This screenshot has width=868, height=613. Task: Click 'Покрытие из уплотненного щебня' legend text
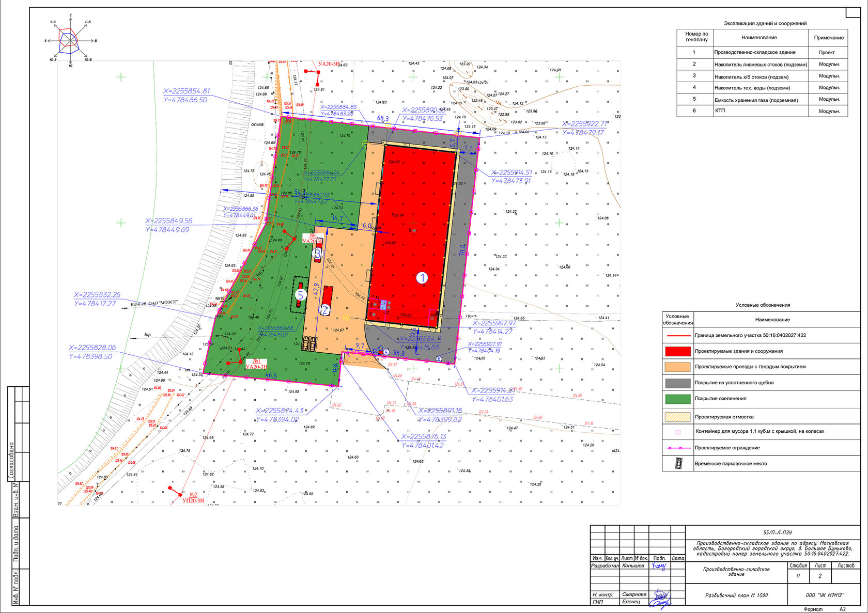click(x=734, y=383)
